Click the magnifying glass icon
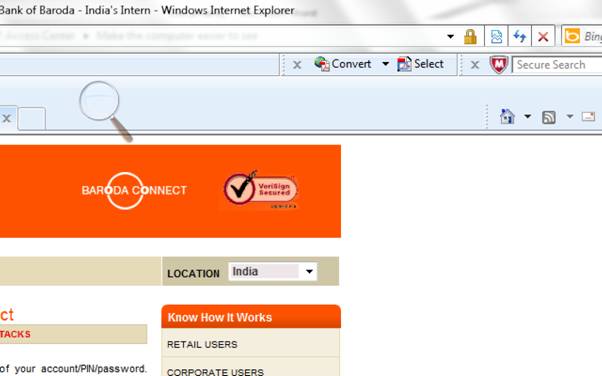This screenshot has width=602, height=376. [x=105, y=111]
